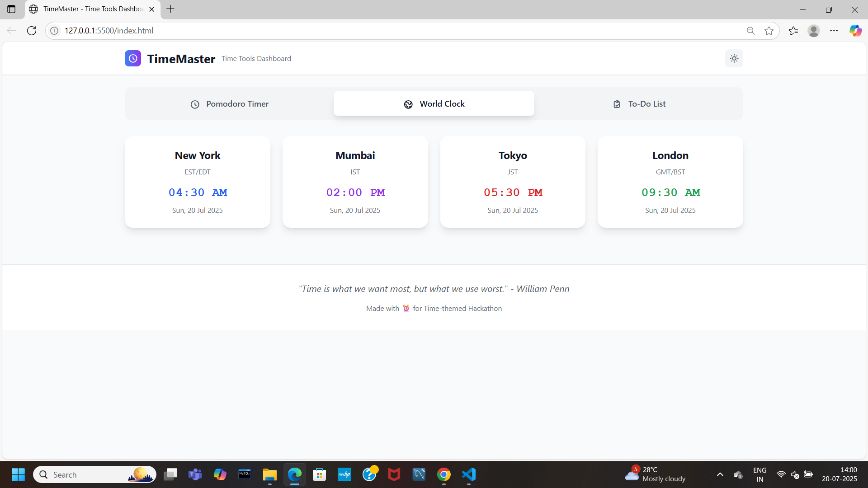
Task: Toggle dark mode with the sun icon
Action: click(734, 58)
